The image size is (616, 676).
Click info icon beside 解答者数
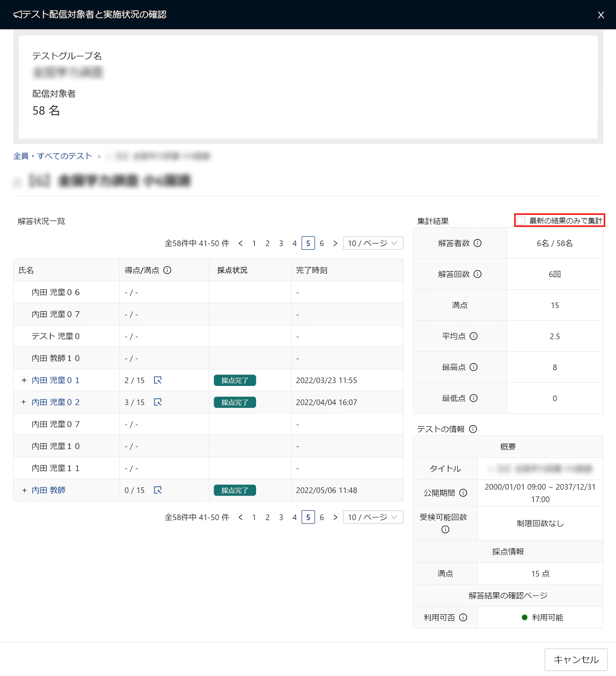point(477,243)
